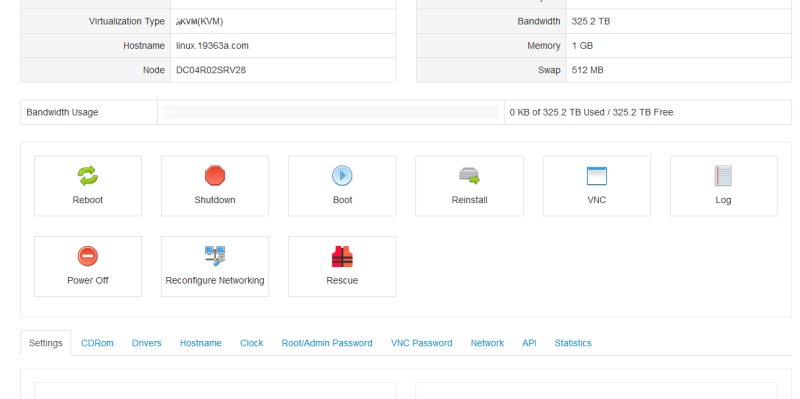Click the Reboot button label
This screenshot has width=800, height=399.
88,200
